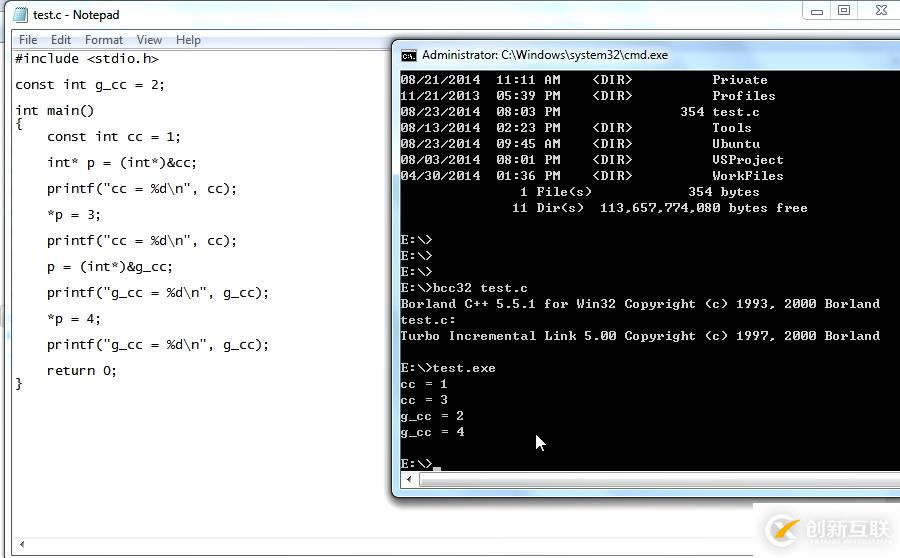900x558 pixels.
Task: Click the 'test.exe' command in cmd
Action: click(448, 368)
